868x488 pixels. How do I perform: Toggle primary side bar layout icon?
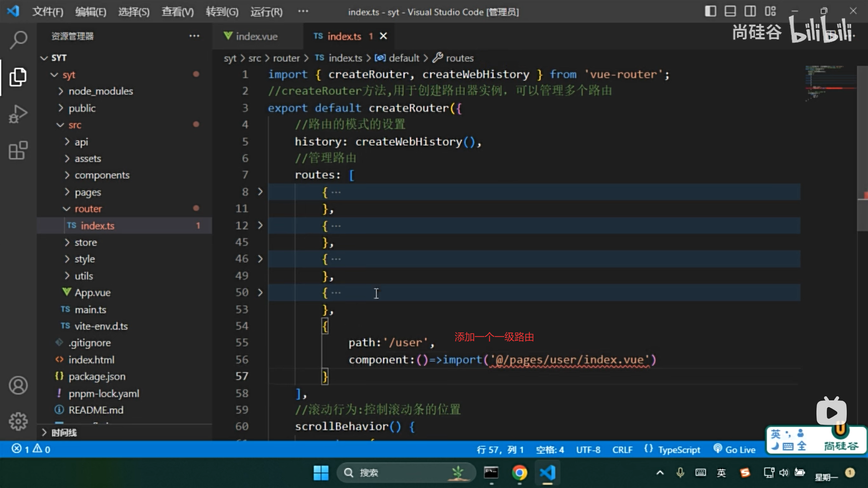710,11
